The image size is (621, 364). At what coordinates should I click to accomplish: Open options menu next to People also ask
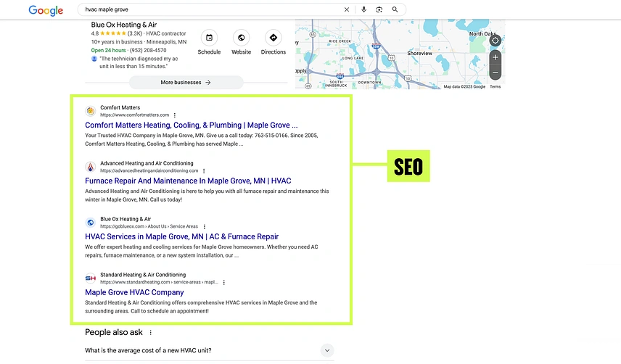click(151, 332)
